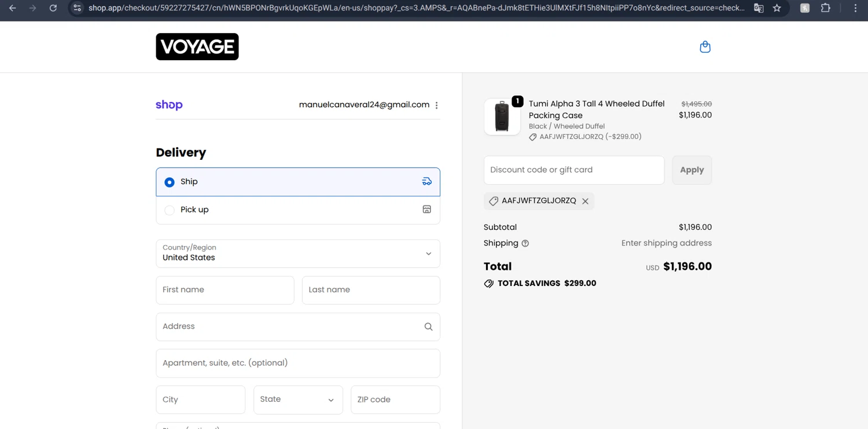Click the browser address bar URL

416,8
